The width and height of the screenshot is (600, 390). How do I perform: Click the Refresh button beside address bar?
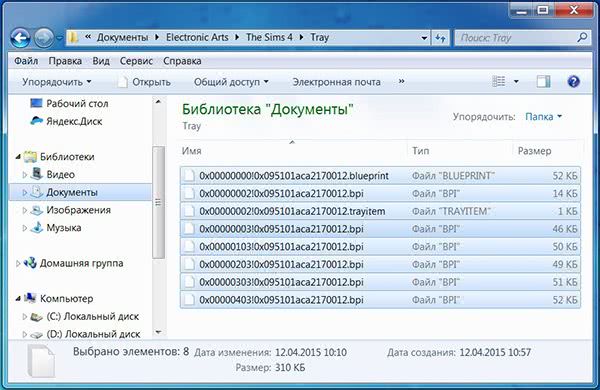tap(441, 38)
